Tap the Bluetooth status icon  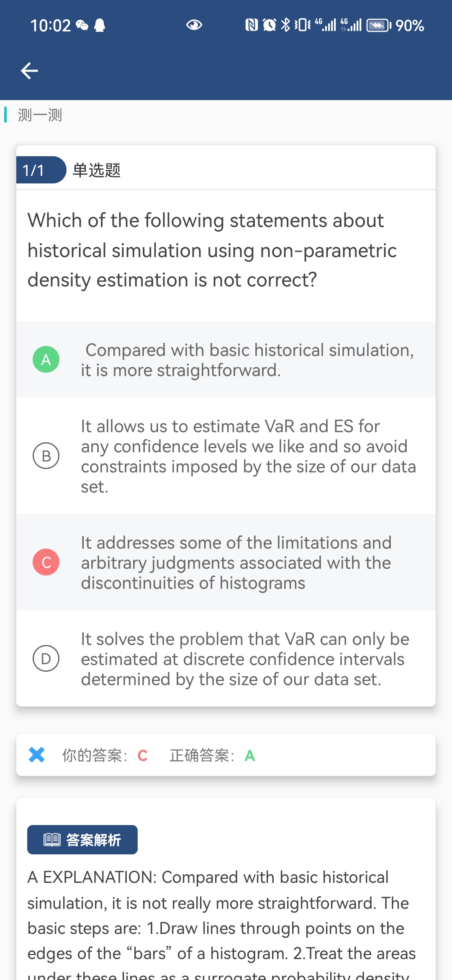coord(285,25)
